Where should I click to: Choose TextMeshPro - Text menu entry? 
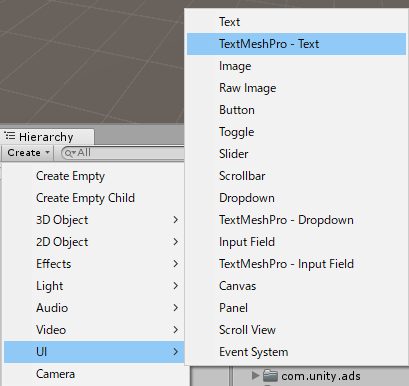click(x=296, y=44)
